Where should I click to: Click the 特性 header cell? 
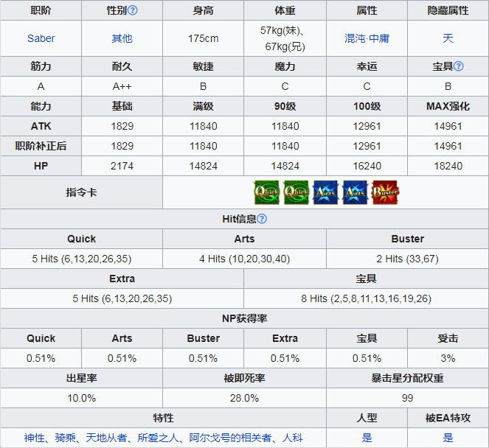tap(163, 418)
